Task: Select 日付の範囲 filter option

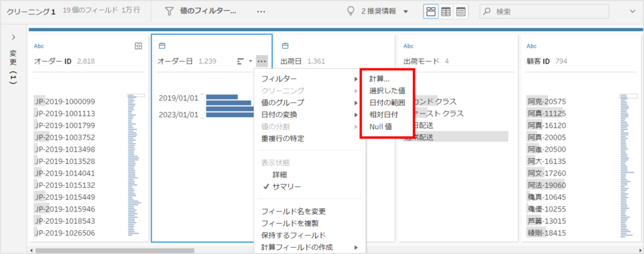Action: [387, 102]
